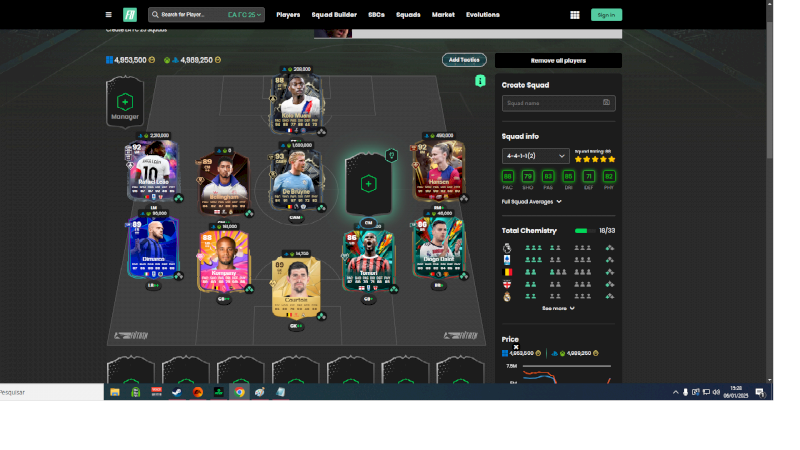The width and height of the screenshot is (800, 450).
Task: Open the EA FC 25 game version dropdown
Action: (244, 15)
